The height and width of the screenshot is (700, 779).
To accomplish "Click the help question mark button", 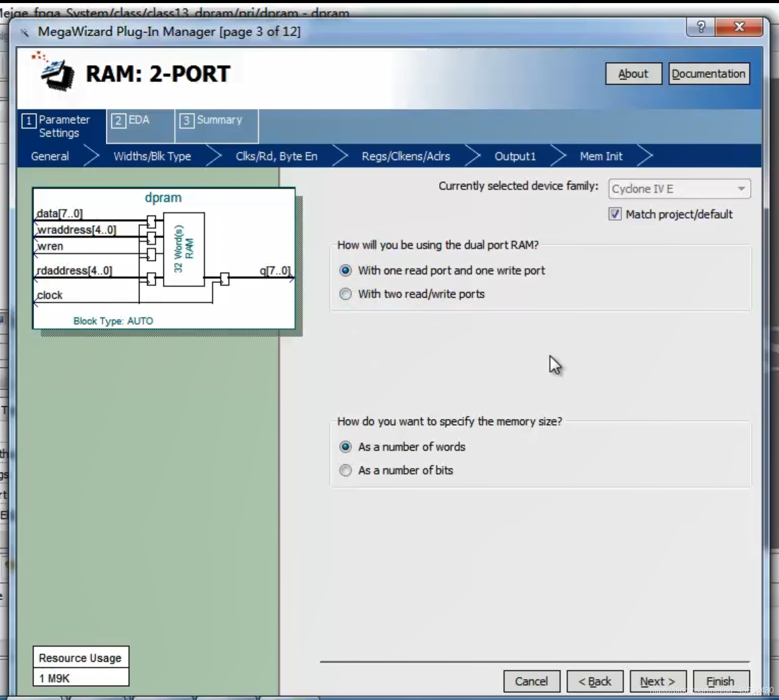I will 701,26.
